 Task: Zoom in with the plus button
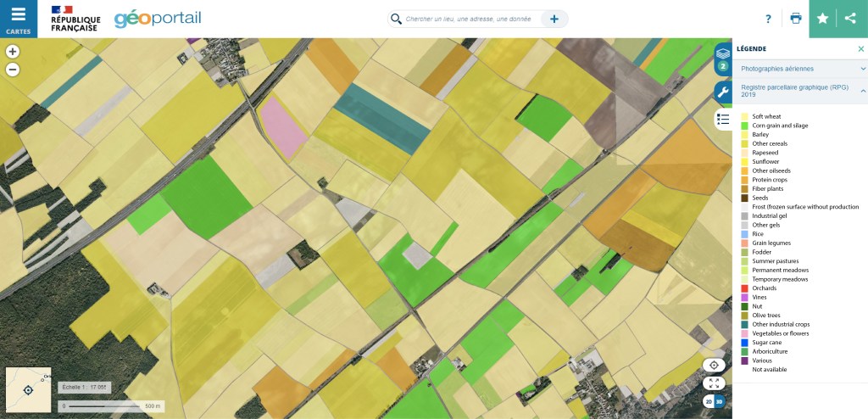[x=13, y=52]
